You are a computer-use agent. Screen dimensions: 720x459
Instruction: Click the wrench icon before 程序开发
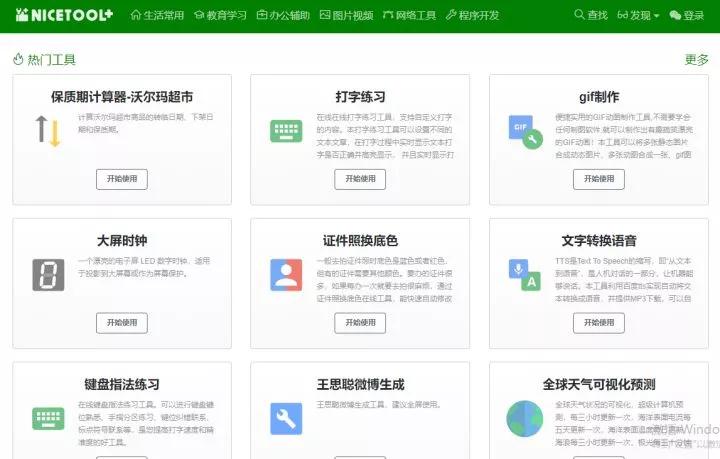(x=451, y=15)
